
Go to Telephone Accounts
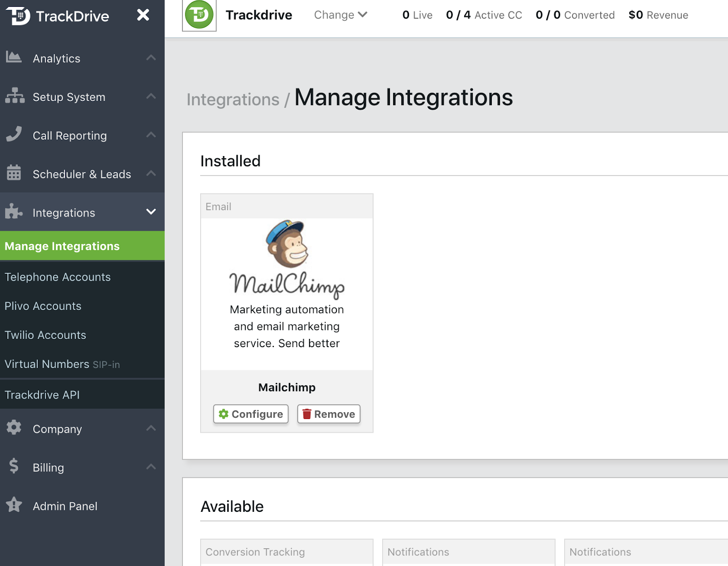point(82,277)
